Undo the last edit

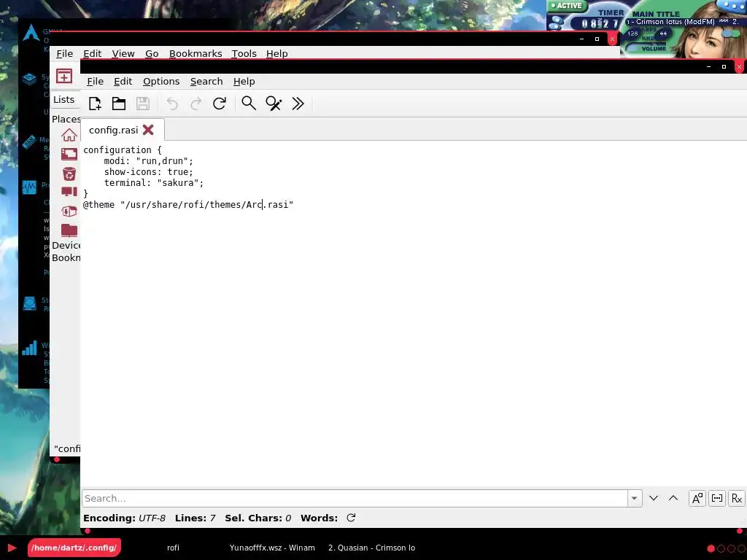(172, 104)
